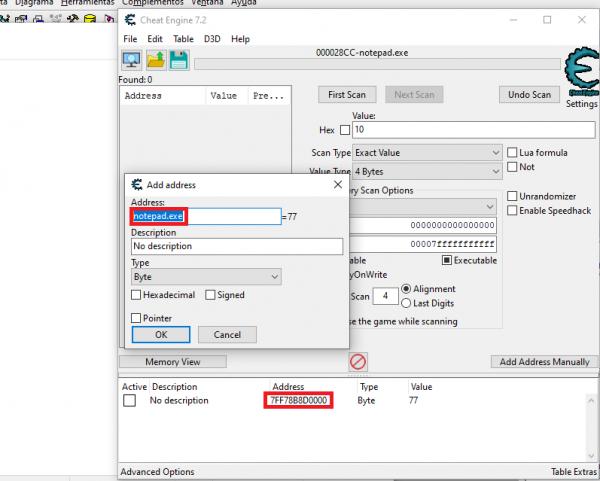
Task: Open the Value Type 4 Bytes dropdown
Action: pos(428,172)
